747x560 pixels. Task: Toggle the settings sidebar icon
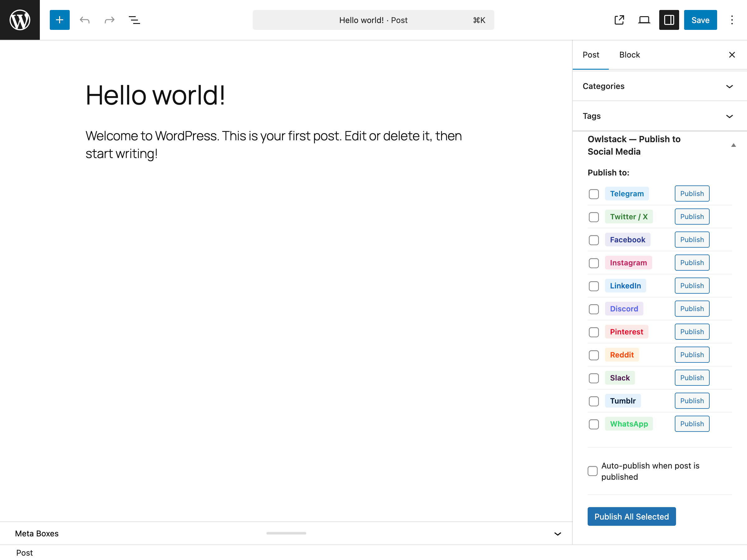[669, 20]
